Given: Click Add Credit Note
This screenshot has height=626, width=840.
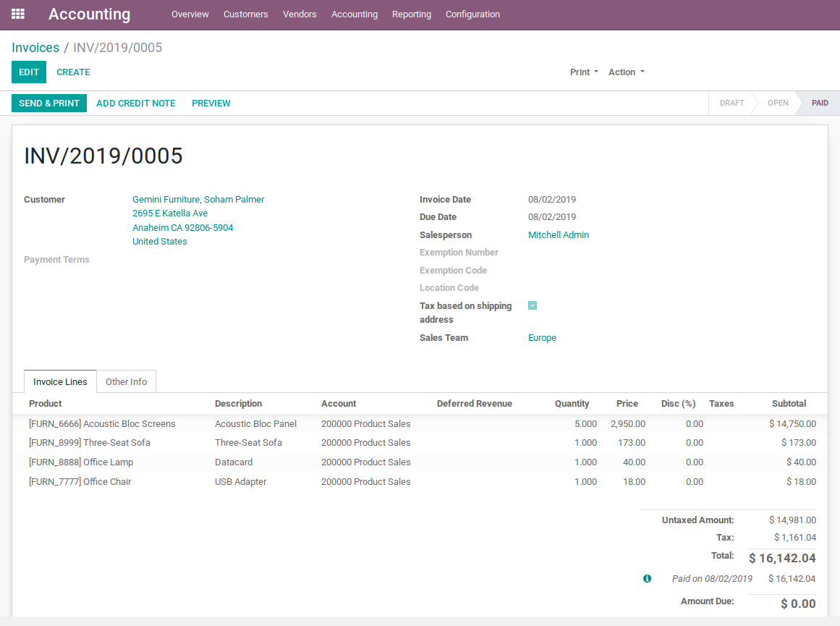Looking at the screenshot, I should 136,103.
